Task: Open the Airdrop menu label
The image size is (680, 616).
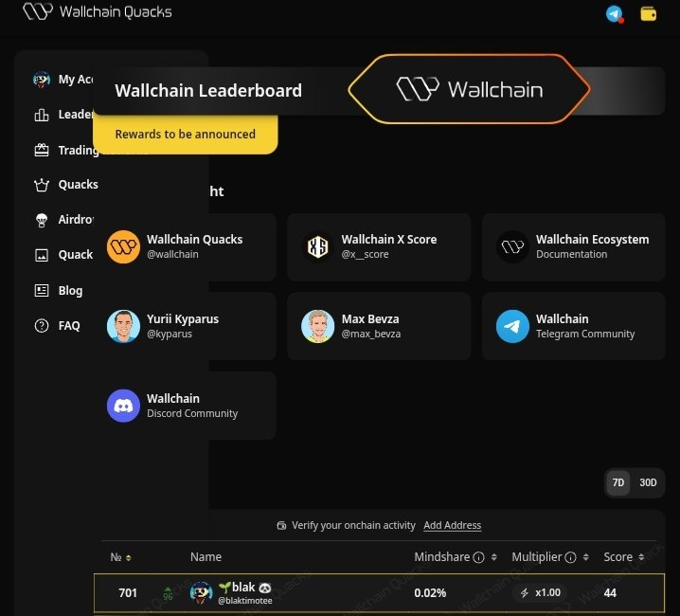Action: tap(76, 220)
